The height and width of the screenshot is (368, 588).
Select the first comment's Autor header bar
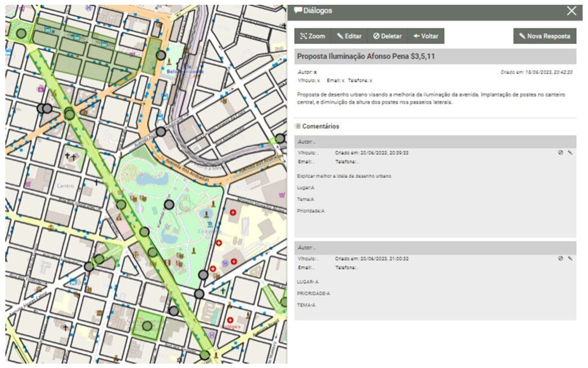point(435,142)
